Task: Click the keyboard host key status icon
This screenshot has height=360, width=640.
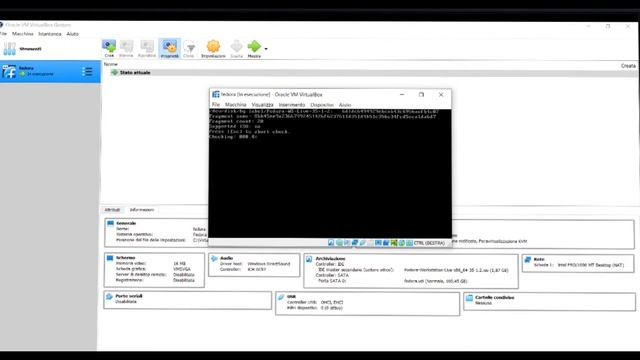Action: pyautogui.click(x=409, y=243)
